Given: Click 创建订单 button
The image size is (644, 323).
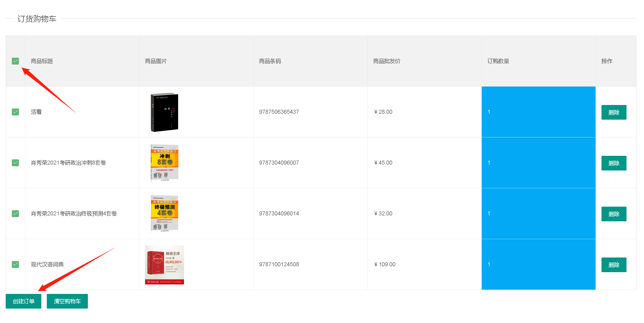Looking at the screenshot, I should click(23, 301).
